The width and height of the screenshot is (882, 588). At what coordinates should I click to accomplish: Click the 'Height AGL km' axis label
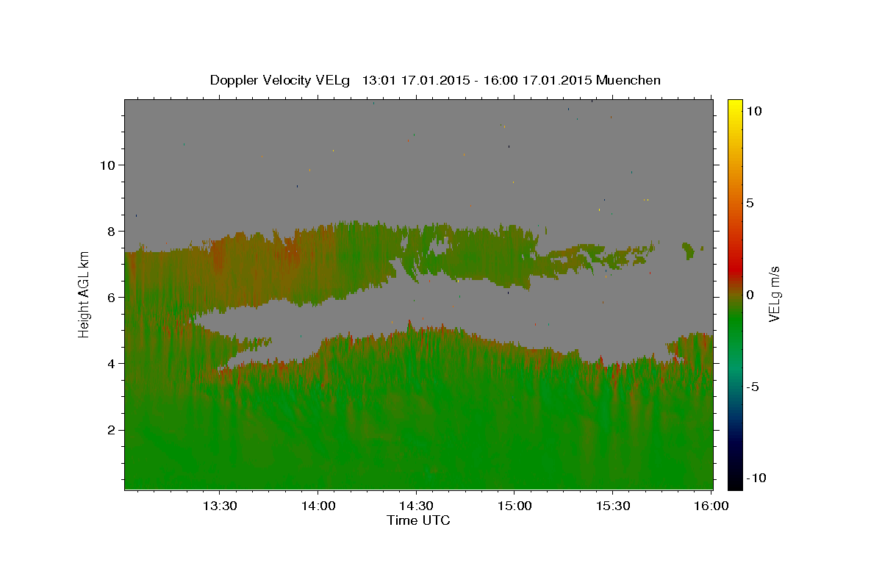pos(85,294)
